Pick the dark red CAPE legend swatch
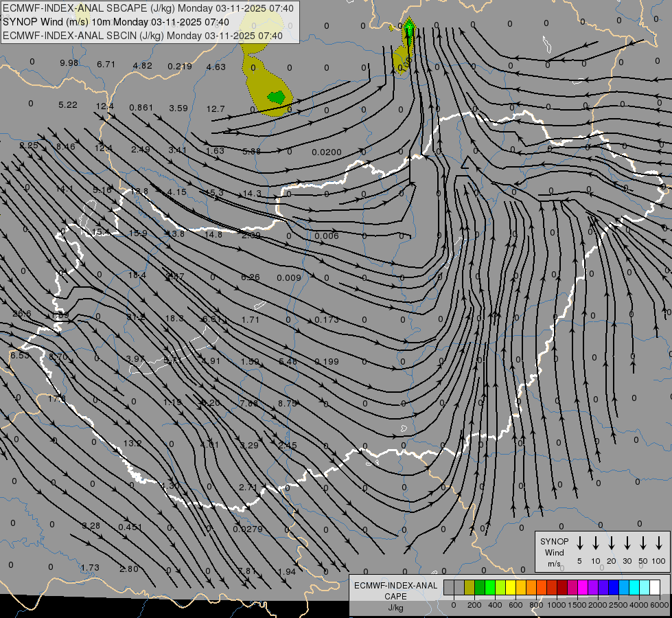This screenshot has height=618, width=672. tap(562, 588)
